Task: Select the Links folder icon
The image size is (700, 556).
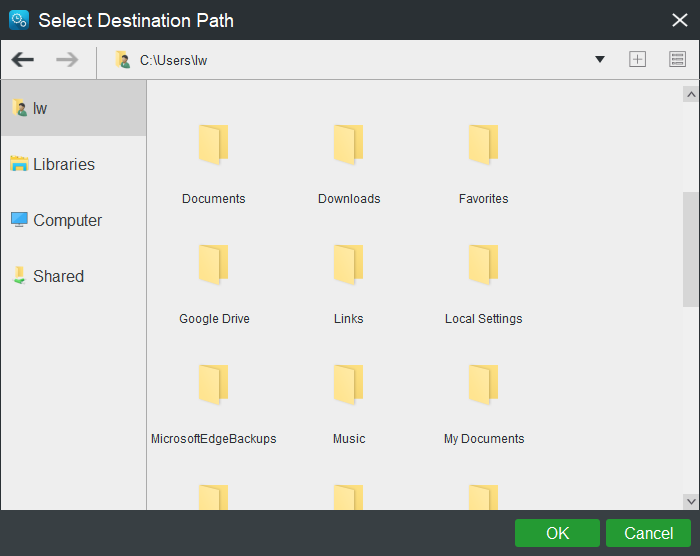Action: (349, 265)
